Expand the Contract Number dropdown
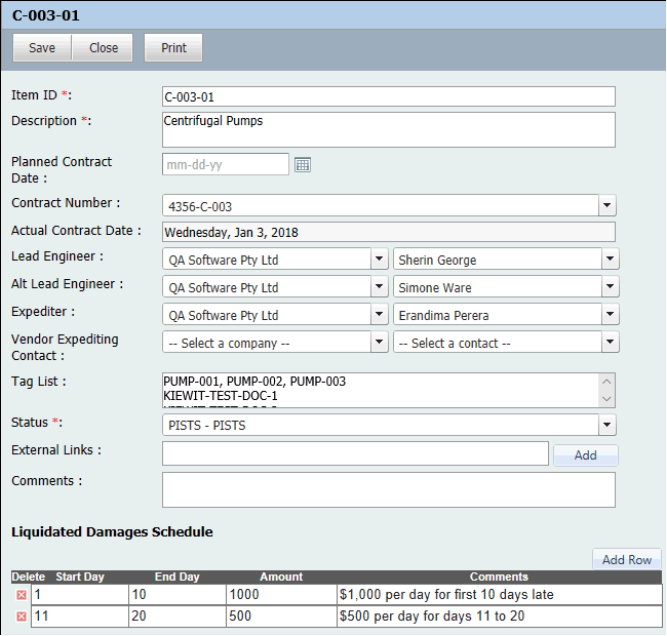The width and height of the screenshot is (667, 636). pos(607,206)
